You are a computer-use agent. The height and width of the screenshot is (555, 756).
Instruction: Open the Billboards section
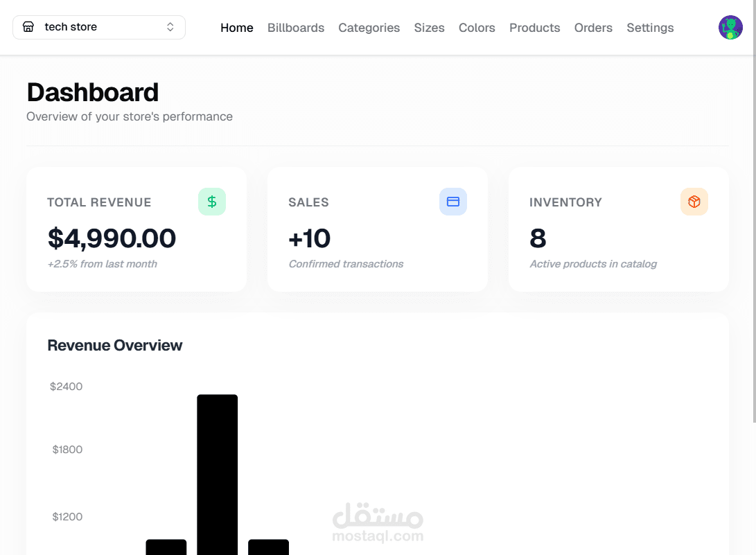pos(296,28)
